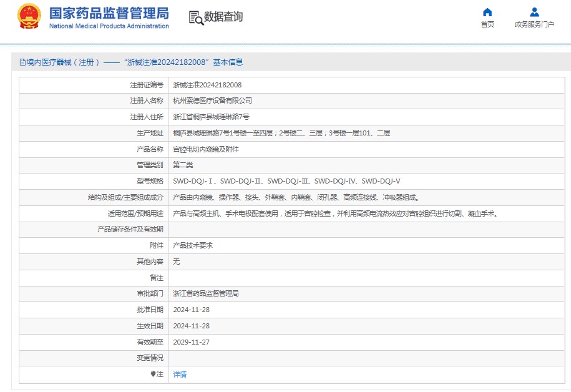The width and height of the screenshot is (571, 392).
Task: Go to 首页 text link
Action: tap(487, 24)
